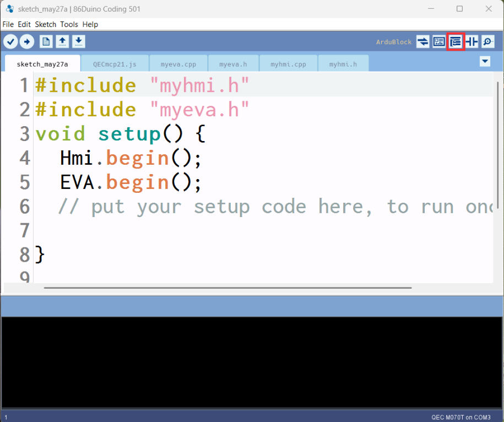Open the HMI layout editor icon
Image resolution: width=504 pixels, height=422 pixels.
[x=439, y=41]
